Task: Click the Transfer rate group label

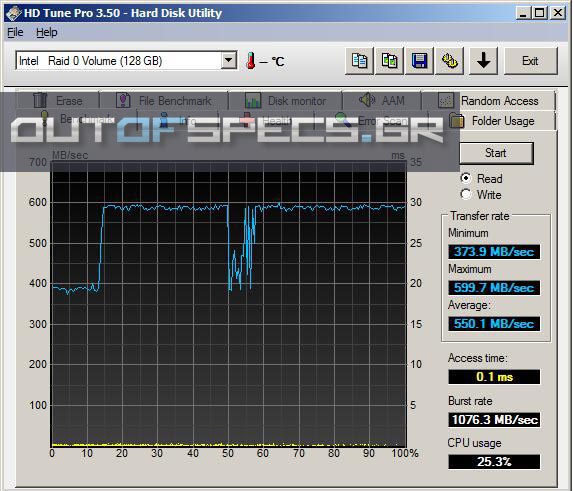Action: click(x=479, y=216)
